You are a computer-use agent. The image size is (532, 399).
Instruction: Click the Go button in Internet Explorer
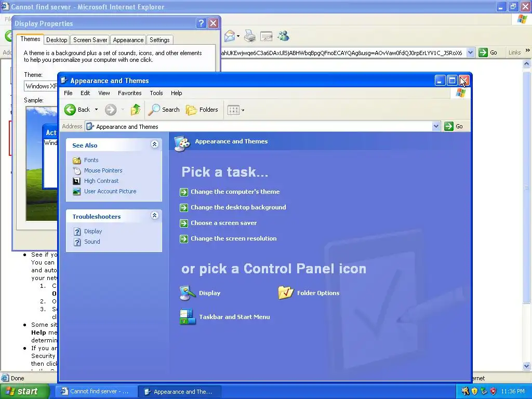pyautogui.click(x=488, y=52)
